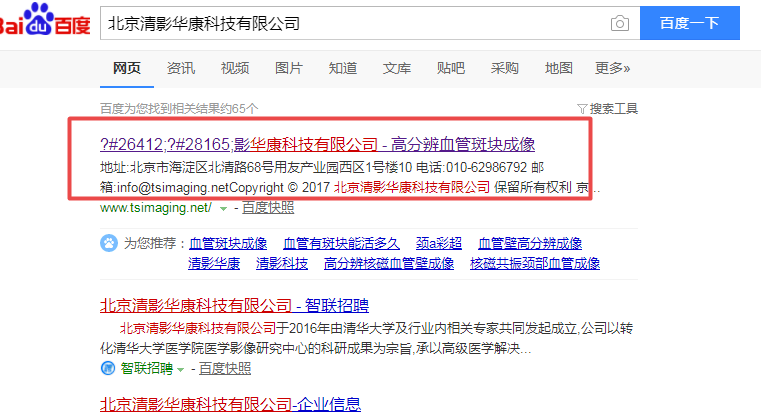The height and width of the screenshot is (418, 761).
Task: Click the address snippet 北清路68号
Action: 241,167
